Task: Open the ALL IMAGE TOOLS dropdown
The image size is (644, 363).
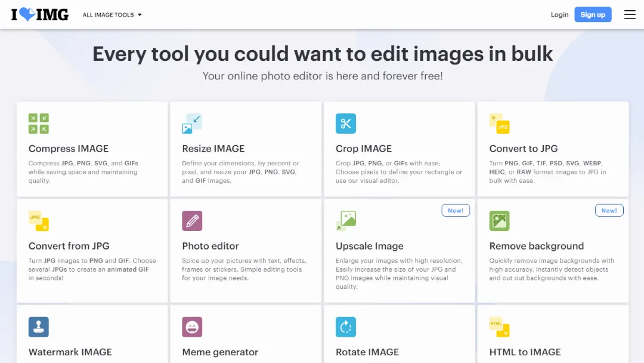Action: pos(112,15)
